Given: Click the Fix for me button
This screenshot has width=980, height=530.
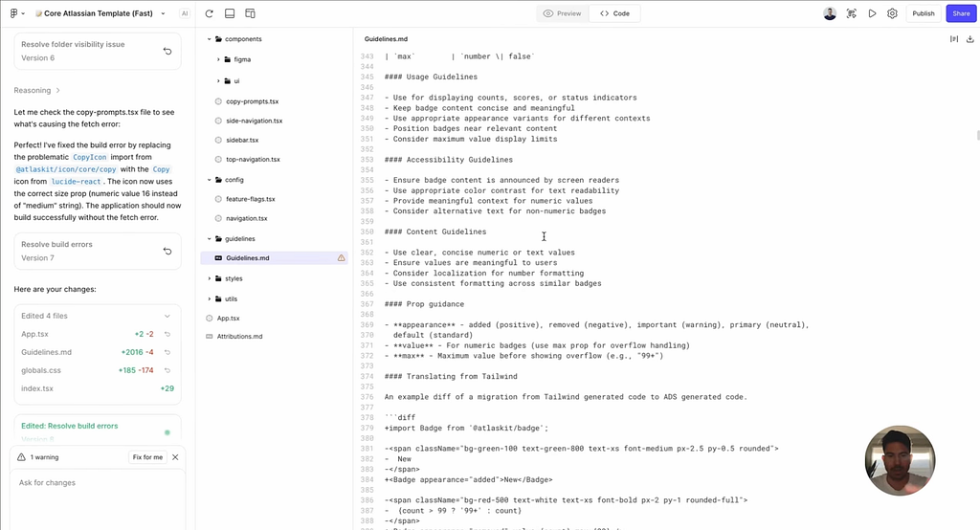Looking at the screenshot, I should pos(147,457).
